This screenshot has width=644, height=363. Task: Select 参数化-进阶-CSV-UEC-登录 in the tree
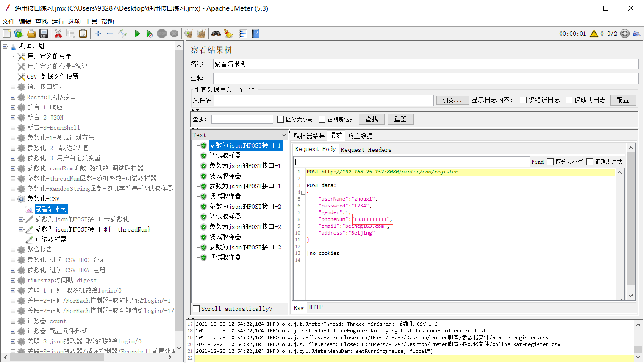[x=66, y=260]
